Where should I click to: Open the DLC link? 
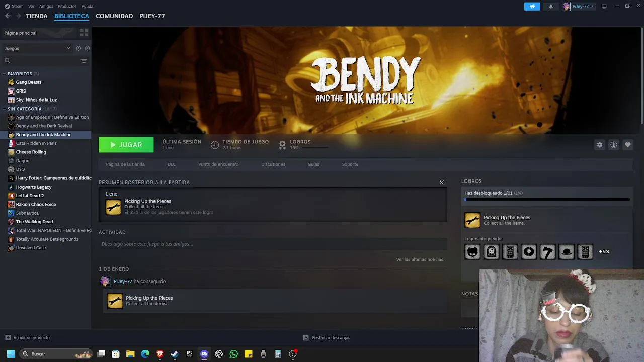tap(172, 164)
